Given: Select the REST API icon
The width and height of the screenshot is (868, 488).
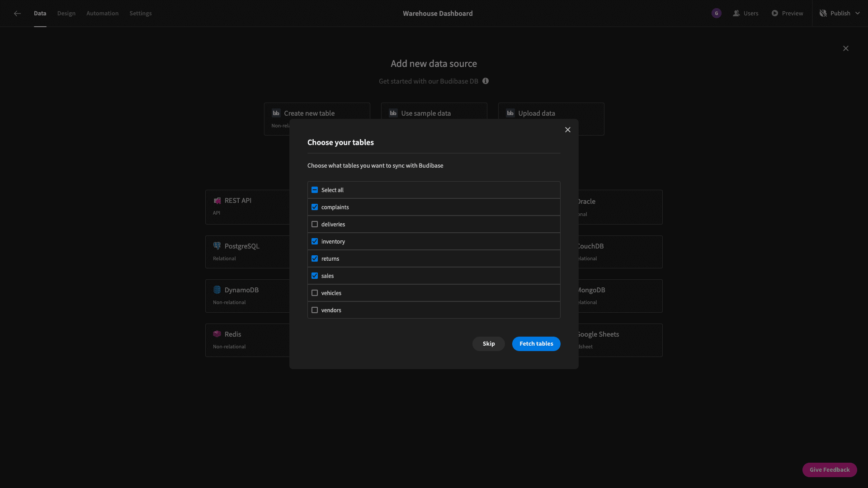Looking at the screenshot, I should [x=217, y=201].
